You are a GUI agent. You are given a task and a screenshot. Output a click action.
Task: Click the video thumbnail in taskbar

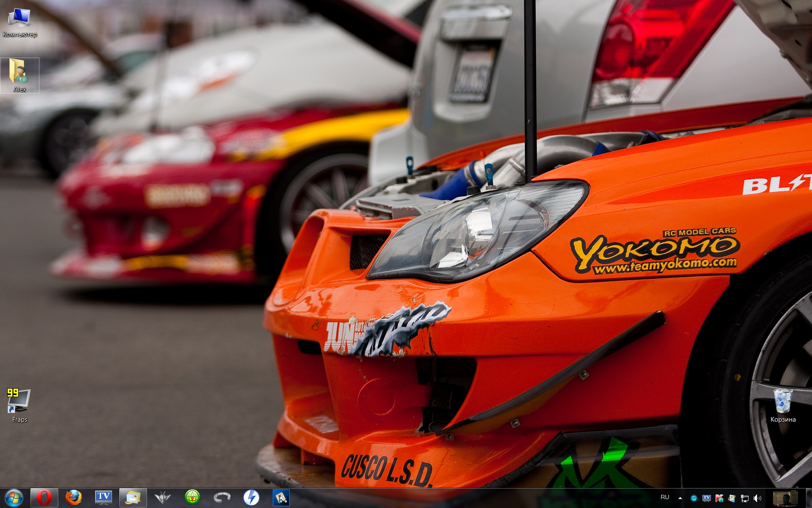(x=785, y=498)
